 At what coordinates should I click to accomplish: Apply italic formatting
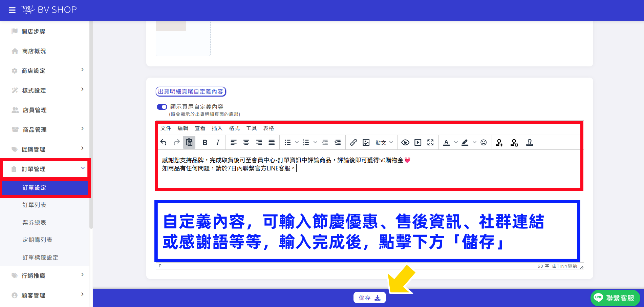pyautogui.click(x=218, y=142)
